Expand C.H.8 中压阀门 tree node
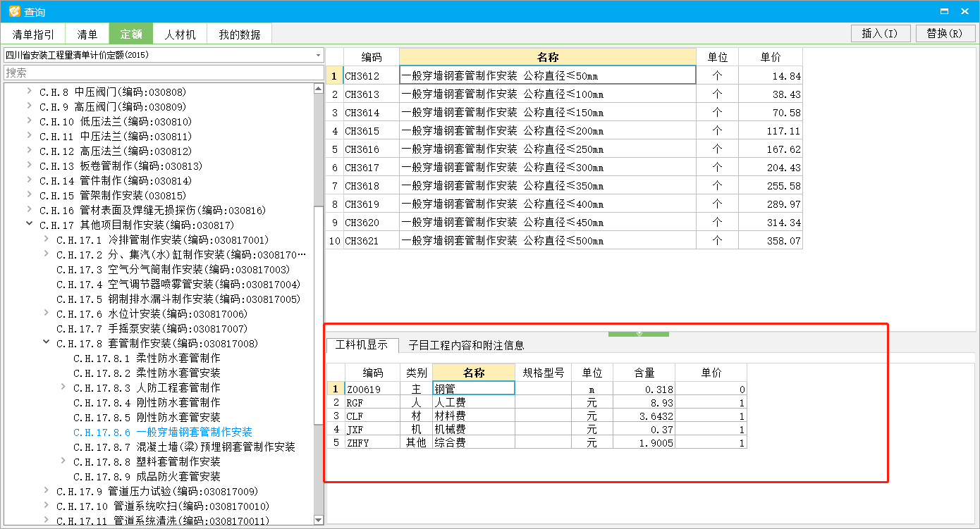Viewport: 980px width, 529px height. click(x=30, y=92)
